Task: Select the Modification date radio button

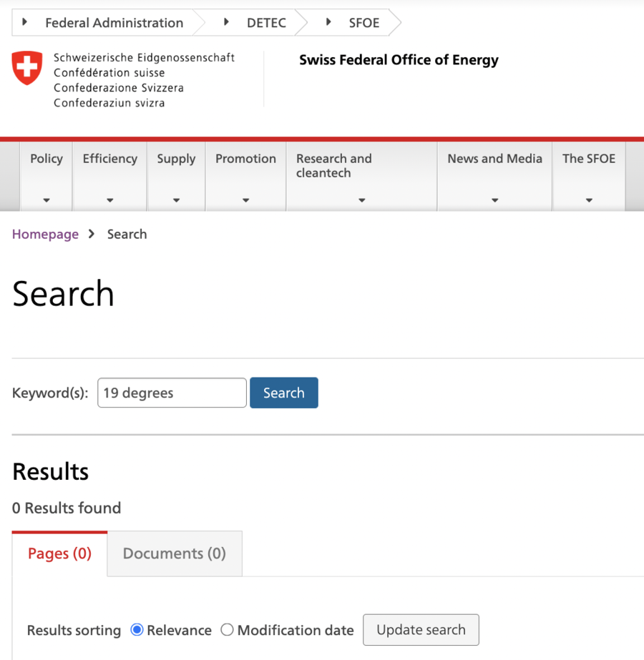Action: 227,630
